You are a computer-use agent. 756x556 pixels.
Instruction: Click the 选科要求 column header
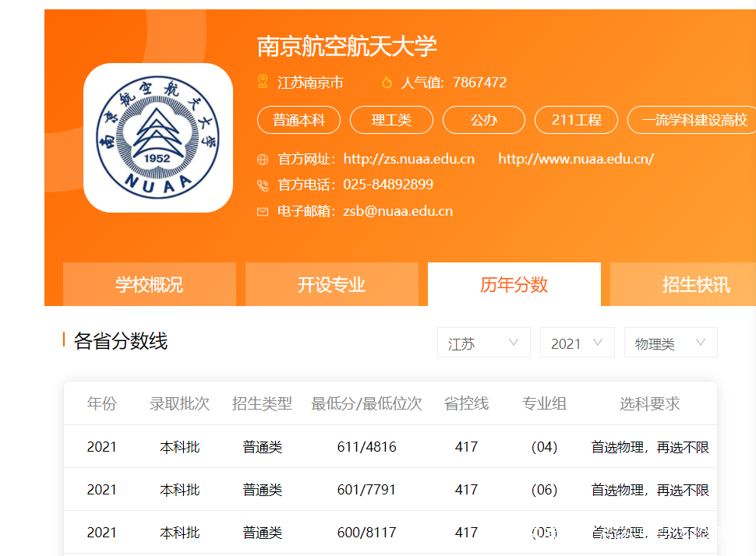(x=649, y=403)
